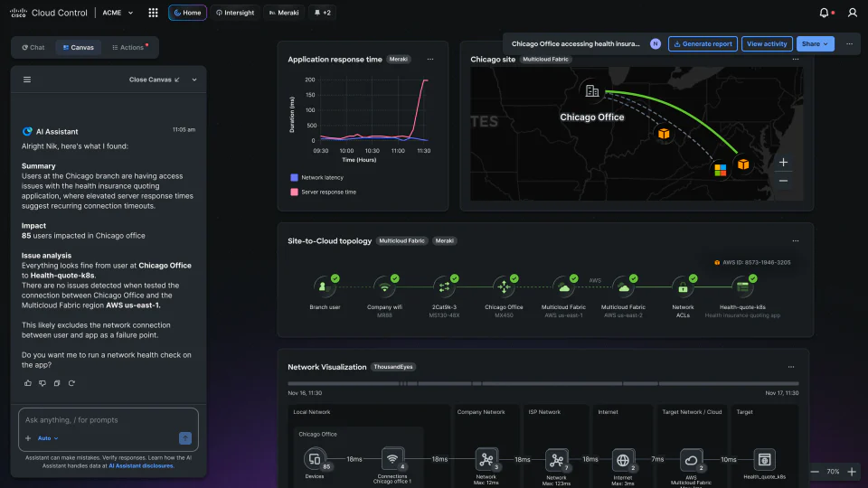The height and width of the screenshot is (488, 868).
Task: Zoom in on the Chicago site map
Action: (x=783, y=162)
